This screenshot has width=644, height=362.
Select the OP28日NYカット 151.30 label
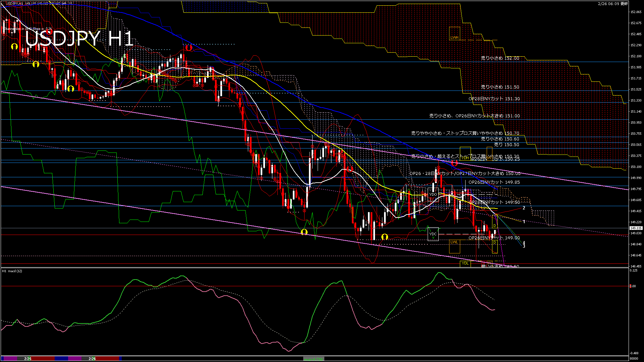coord(494,99)
